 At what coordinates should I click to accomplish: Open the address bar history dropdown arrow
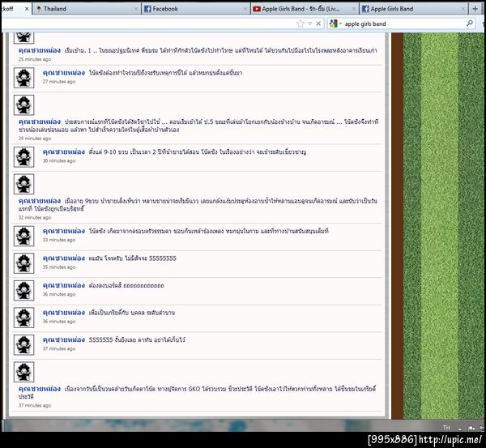point(309,23)
